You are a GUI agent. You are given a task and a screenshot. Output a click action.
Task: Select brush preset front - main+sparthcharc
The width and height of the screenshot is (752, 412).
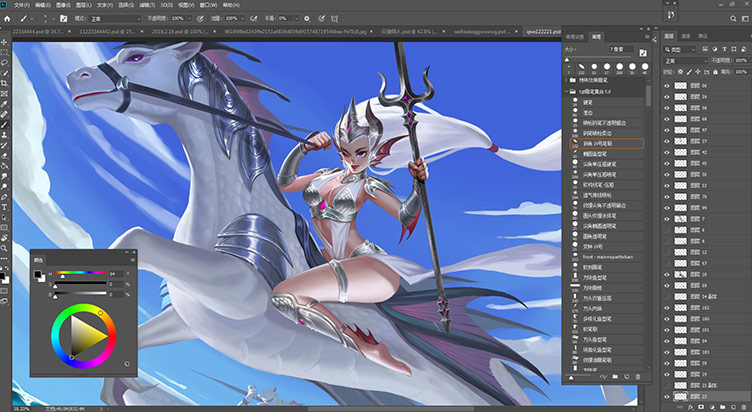(x=607, y=257)
